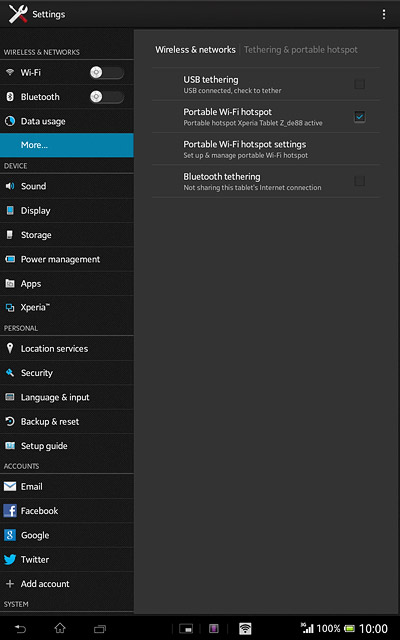400x640 pixels.
Task: Open the recent apps icon
Action: [x=100, y=629]
